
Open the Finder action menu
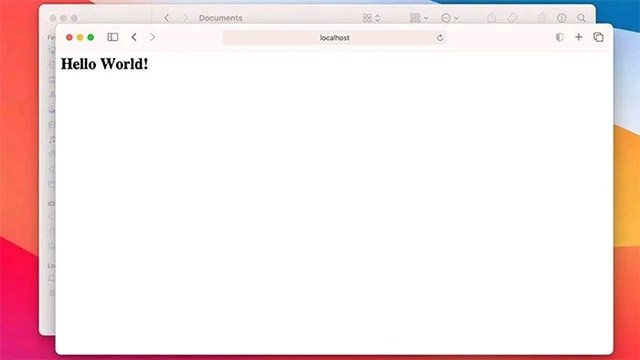point(450,18)
